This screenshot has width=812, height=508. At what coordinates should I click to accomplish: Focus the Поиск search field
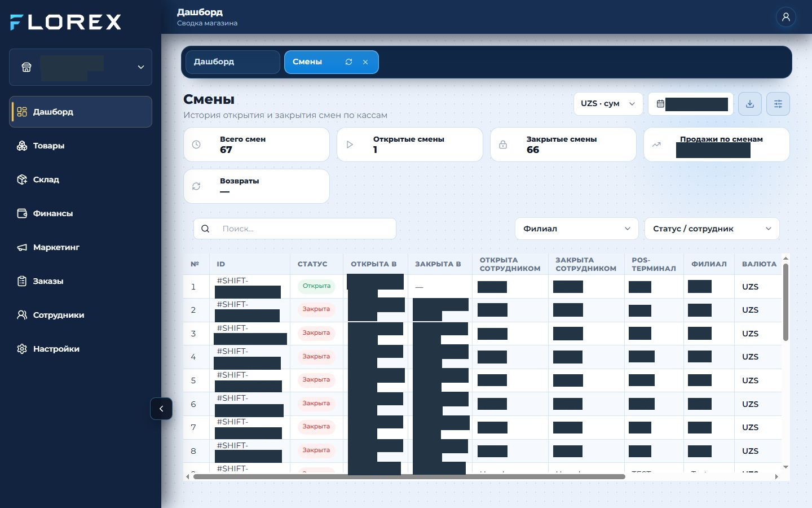coord(295,229)
